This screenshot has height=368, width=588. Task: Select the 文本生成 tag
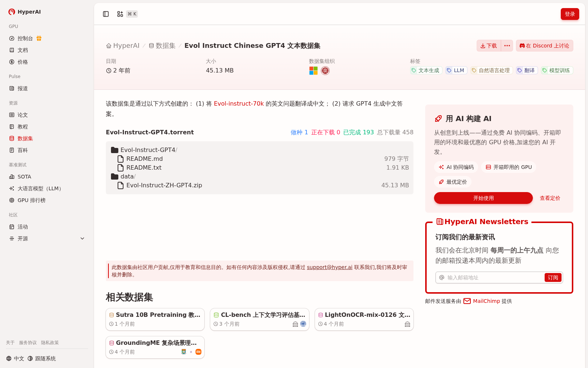click(x=426, y=70)
